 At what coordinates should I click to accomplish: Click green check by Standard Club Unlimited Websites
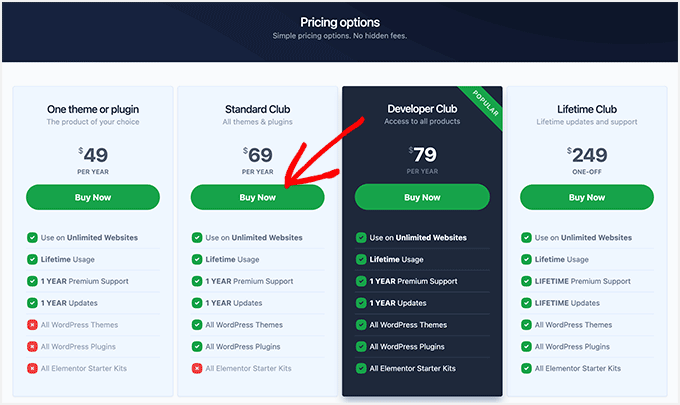(x=197, y=238)
